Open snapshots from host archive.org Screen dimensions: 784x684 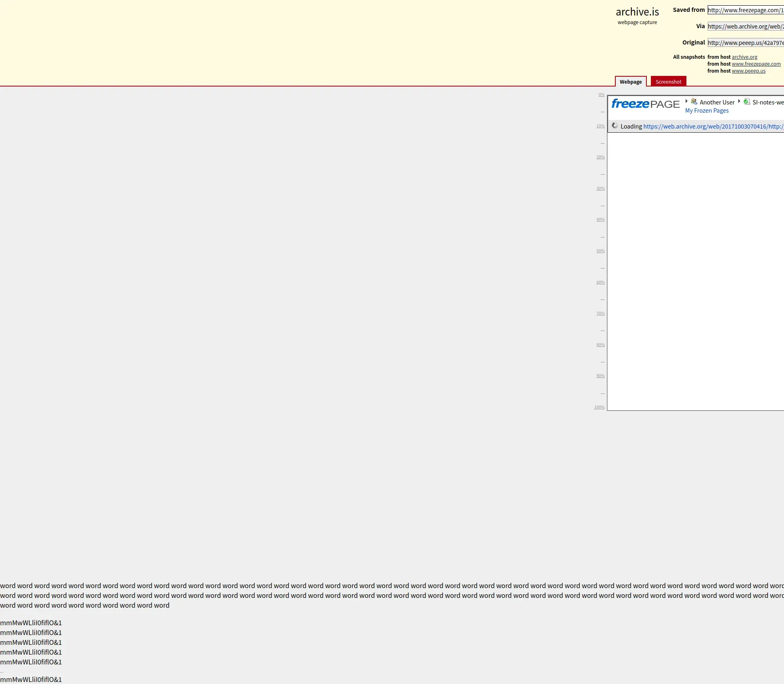(x=744, y=57)
